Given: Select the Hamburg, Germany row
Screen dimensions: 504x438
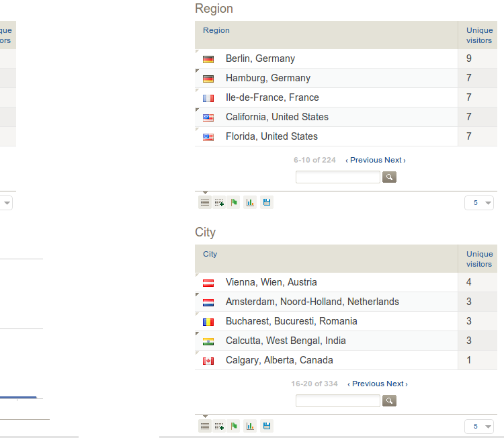Looking at the screenshot, I should pyautogui.click(x=346, y=78).
